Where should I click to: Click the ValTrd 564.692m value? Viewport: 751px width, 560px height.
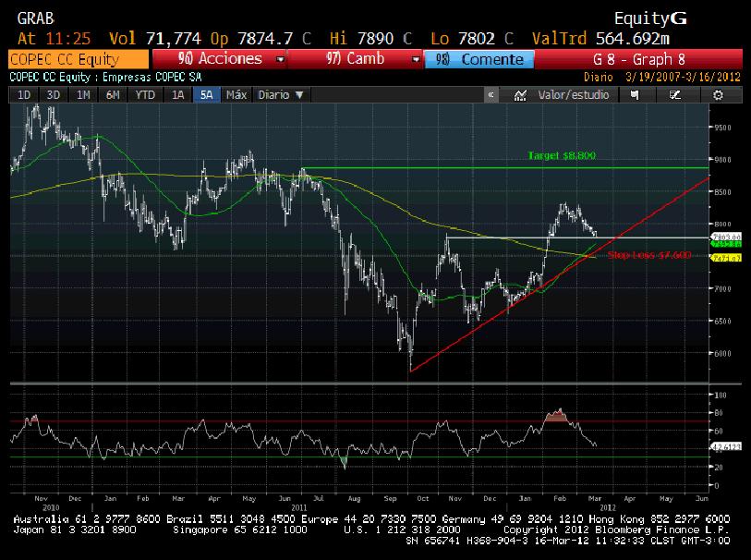click(x=600, y=38)
